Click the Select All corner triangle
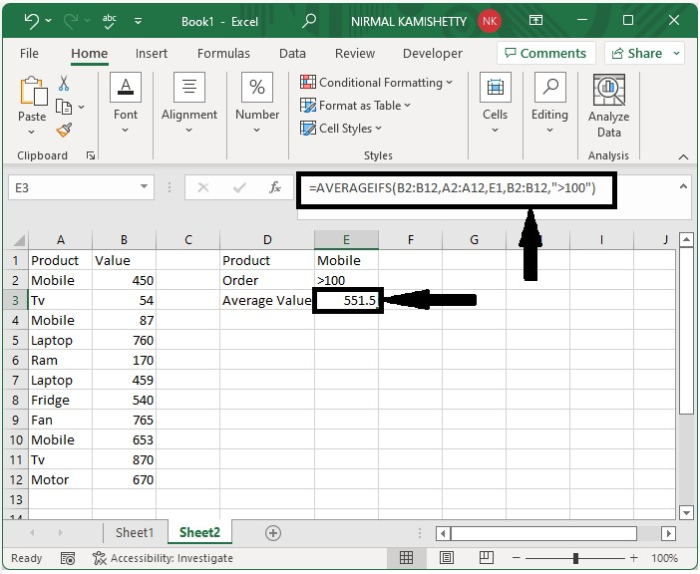Screen dimensions: 700x574 (19, 241)
